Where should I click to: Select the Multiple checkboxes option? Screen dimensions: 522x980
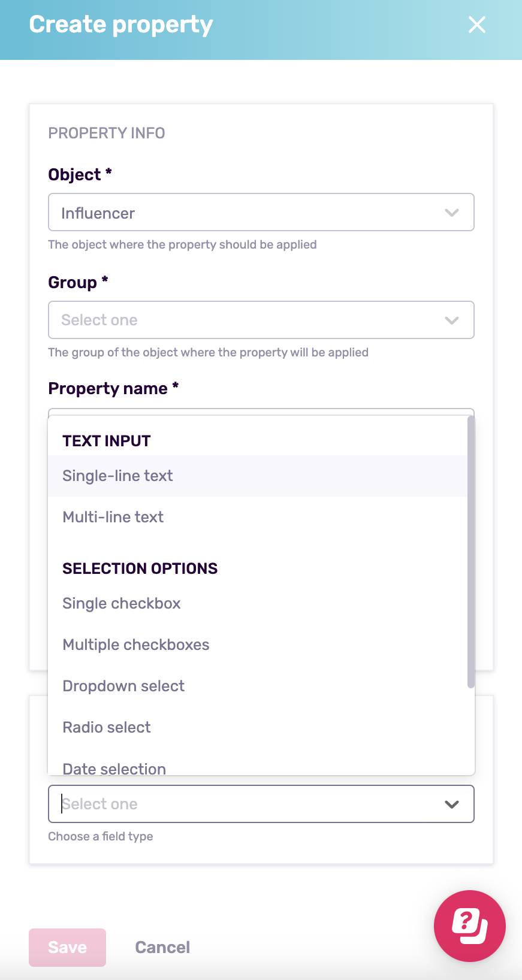[136, 645]
